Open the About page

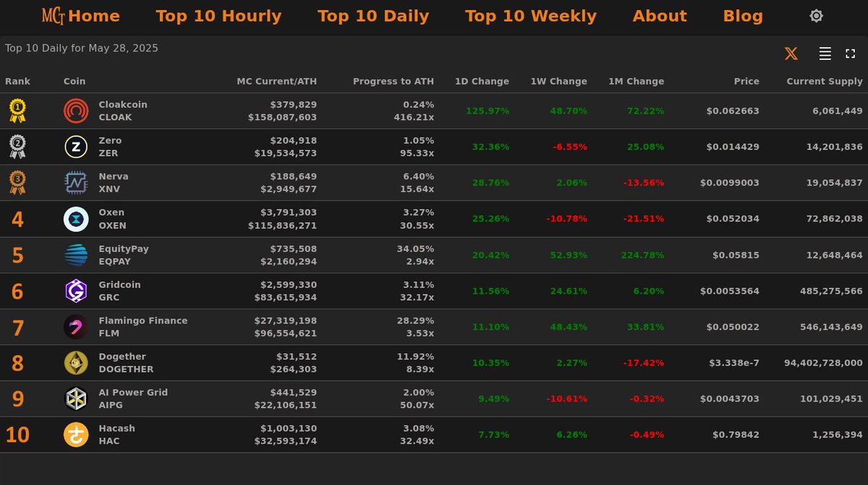point(660,16)
